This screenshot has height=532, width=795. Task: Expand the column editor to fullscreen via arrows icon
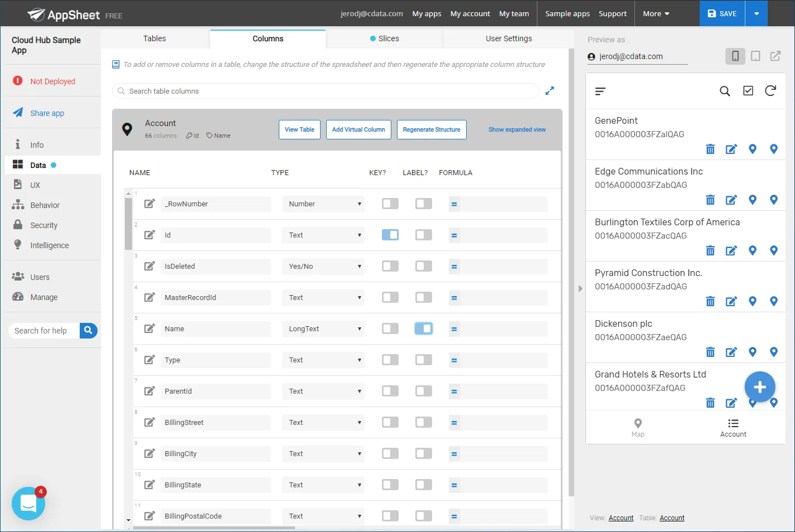[550, 91]
